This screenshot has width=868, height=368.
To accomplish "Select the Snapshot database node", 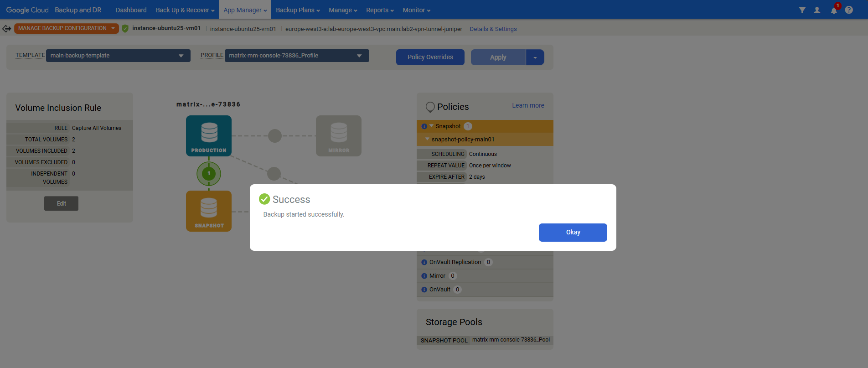I will point(209,211).
